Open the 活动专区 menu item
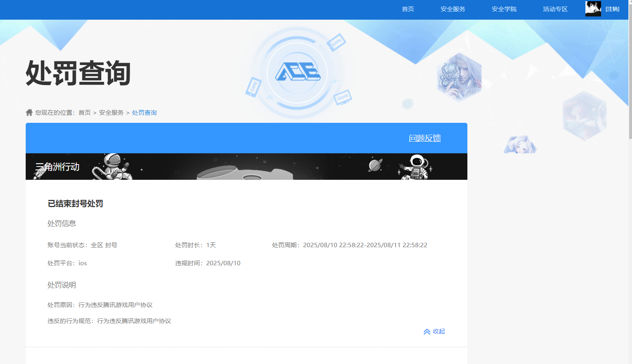 coord(555,9)
